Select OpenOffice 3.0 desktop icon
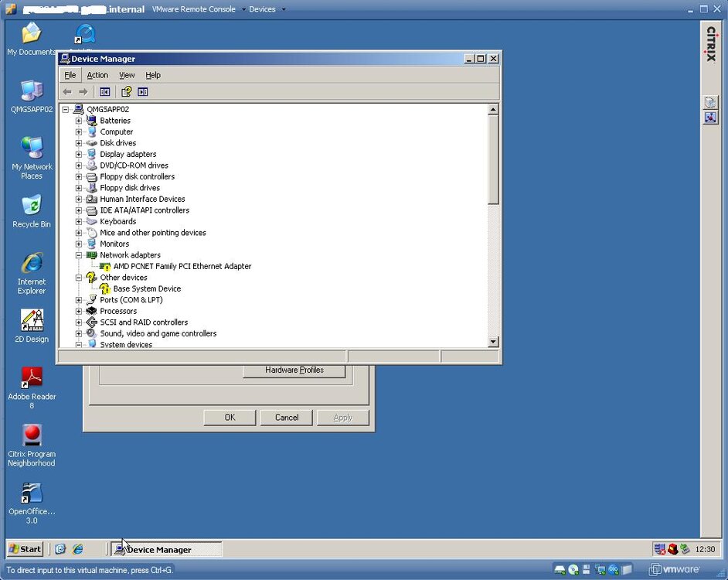This screenshot has height=580, width=728. coord(32,503)
